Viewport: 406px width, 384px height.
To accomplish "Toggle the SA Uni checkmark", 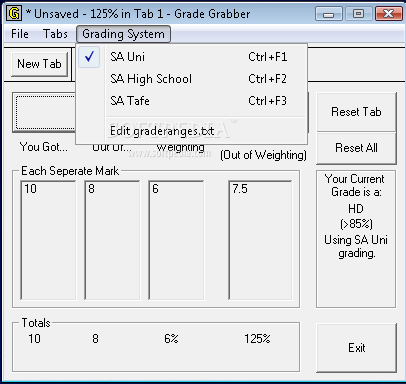I will pyautogui.click(x=89, y=57).
